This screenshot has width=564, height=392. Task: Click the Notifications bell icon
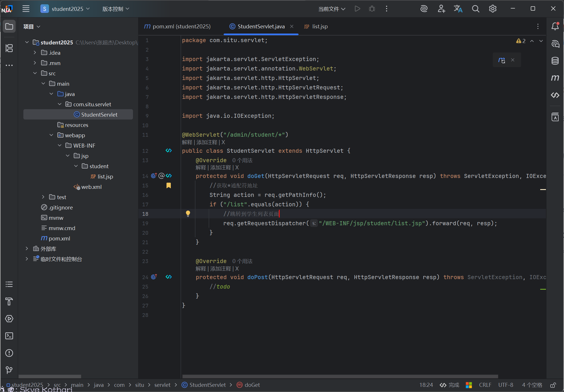point(555,26)
